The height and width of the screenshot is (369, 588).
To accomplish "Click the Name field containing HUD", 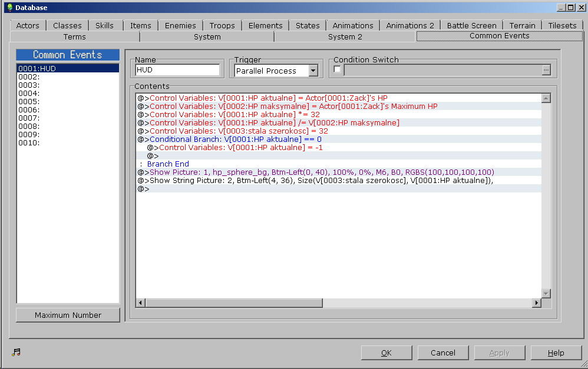I will (177, 70).
